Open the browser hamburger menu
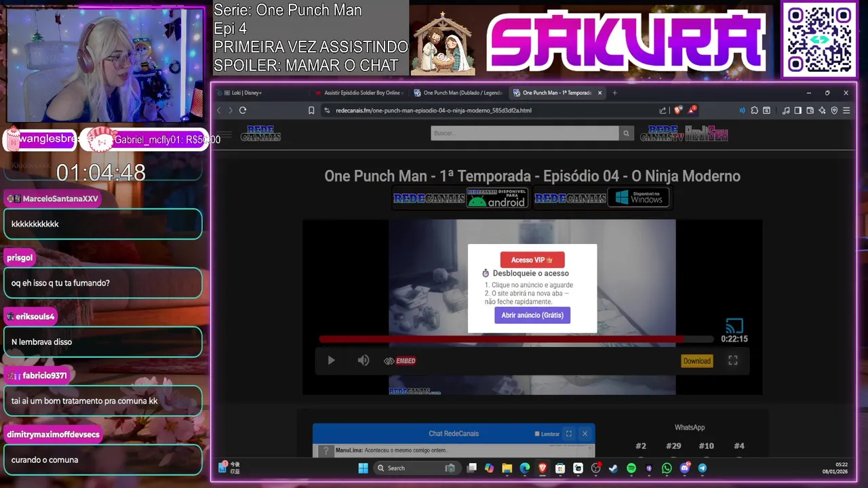 [x=846, y=110]
